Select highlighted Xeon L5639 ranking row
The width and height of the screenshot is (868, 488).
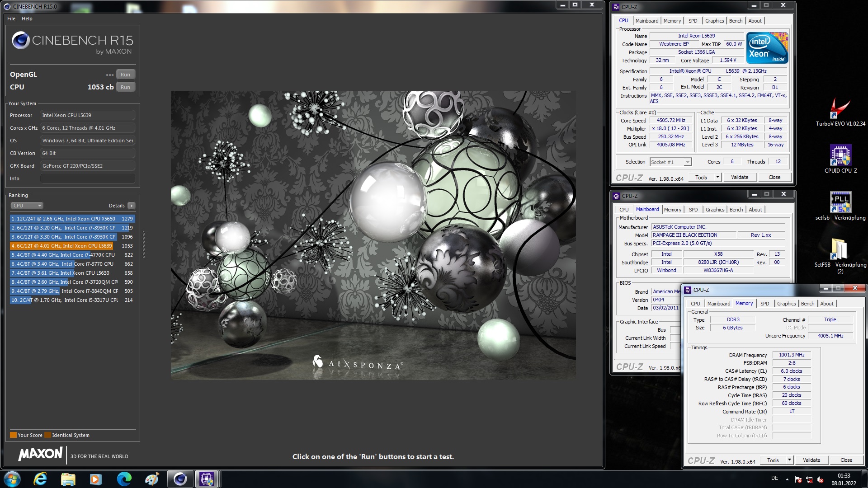tap(72, 246)
